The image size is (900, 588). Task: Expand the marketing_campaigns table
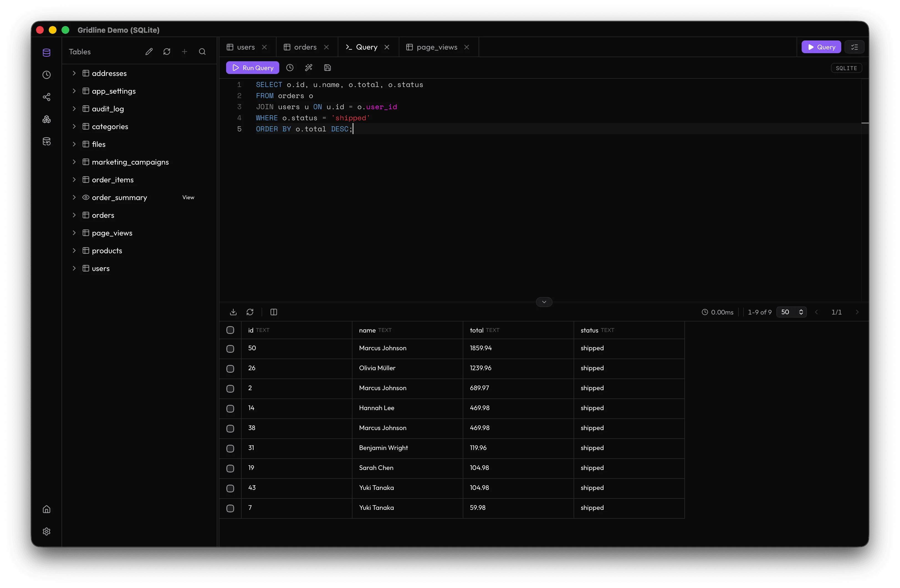click(x=74, y=162)
